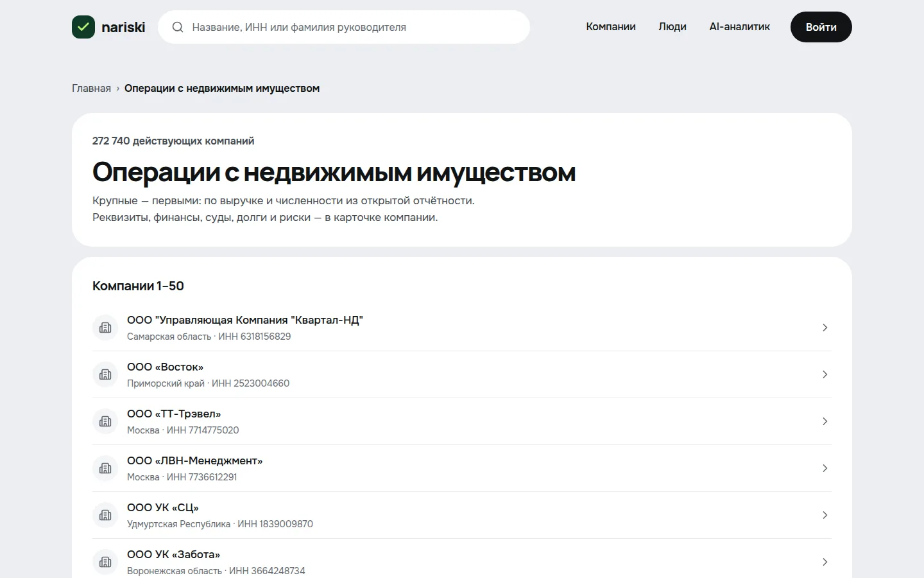Click the Войти login button
This screenshot has height=578, width=924.
821,27
